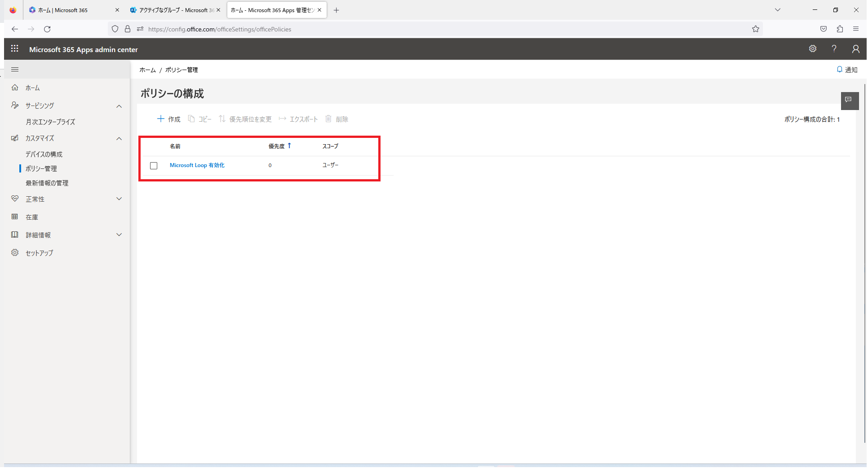The width and height of the screenshot is (868, 468).
Task: Reload the current page
Action: 47,29
